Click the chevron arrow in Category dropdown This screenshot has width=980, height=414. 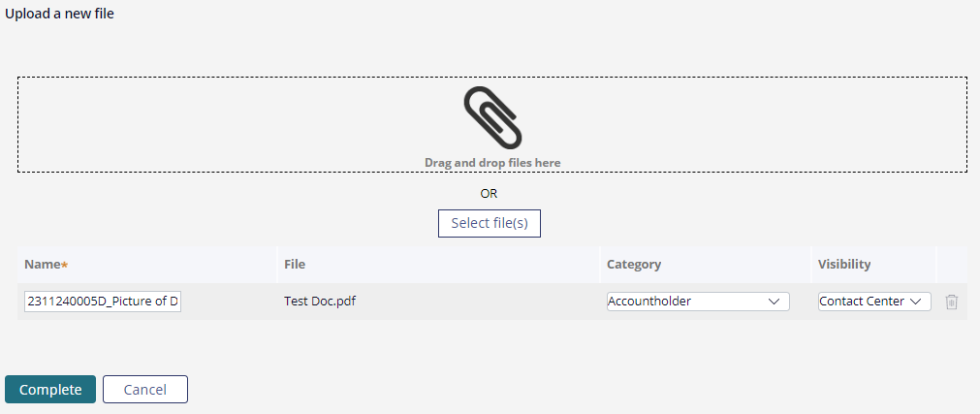pos(774,302)
